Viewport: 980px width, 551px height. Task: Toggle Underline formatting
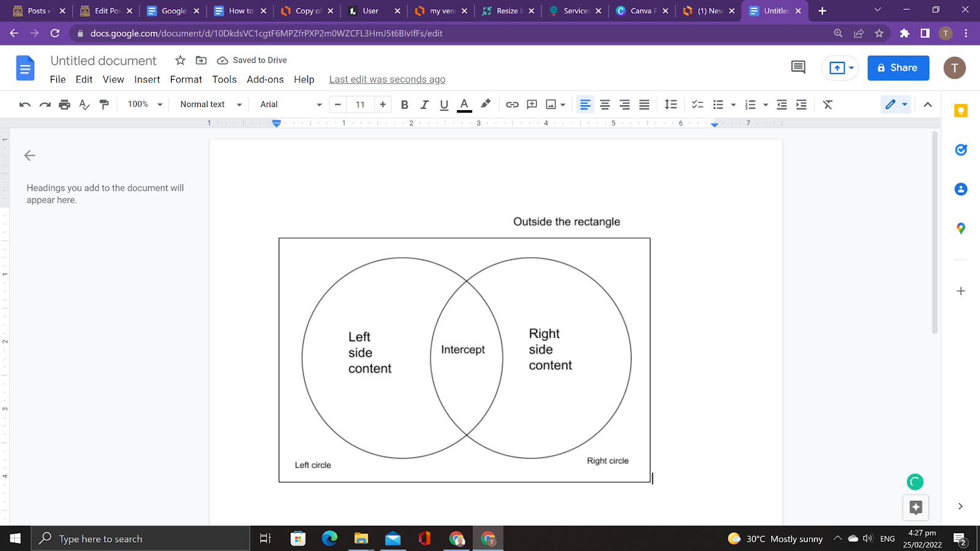pyautogui.click(x=444, y=105)
